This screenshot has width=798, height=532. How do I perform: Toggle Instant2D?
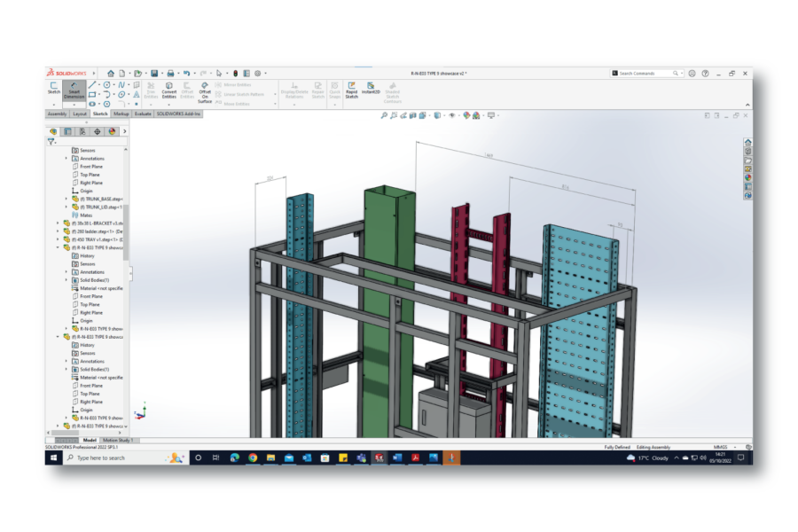click(x=371, y=88)
